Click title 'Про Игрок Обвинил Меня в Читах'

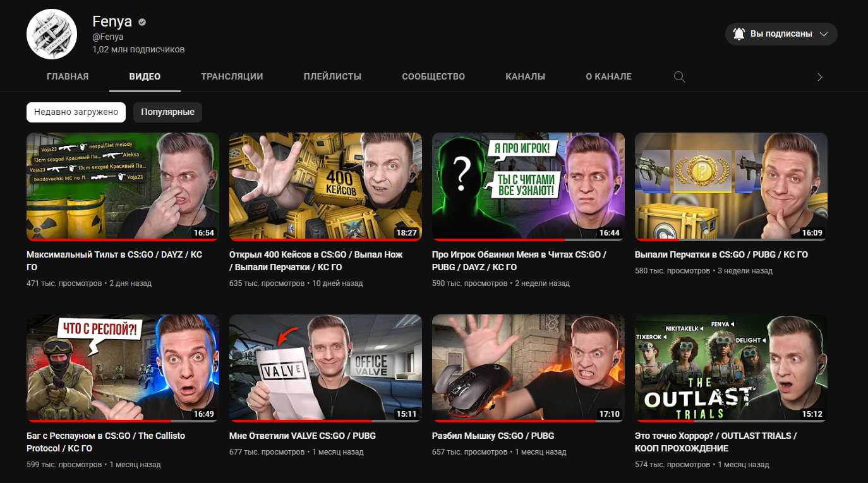pyautogui.click(x=519, y=261)
